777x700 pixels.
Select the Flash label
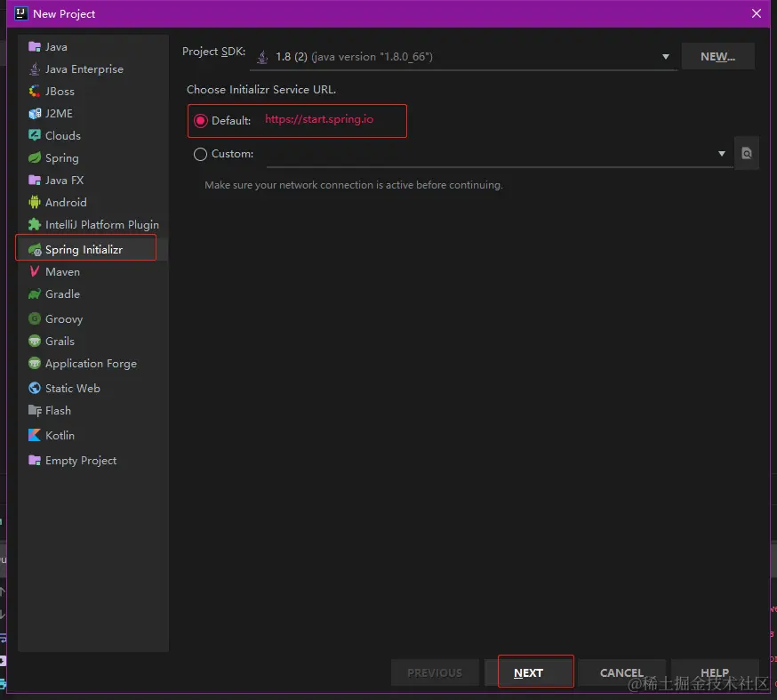(58, 410)
